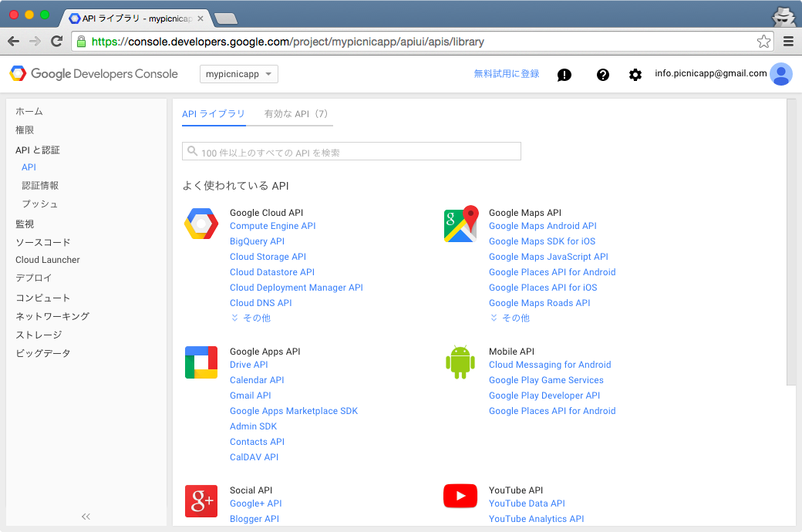The image size is (802, 532).
Task: Go back to the previous page
Action: coord(14,42)
